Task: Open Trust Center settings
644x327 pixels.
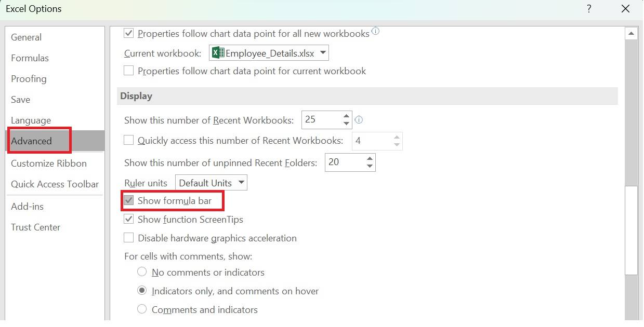Action: tap(35, 227)
